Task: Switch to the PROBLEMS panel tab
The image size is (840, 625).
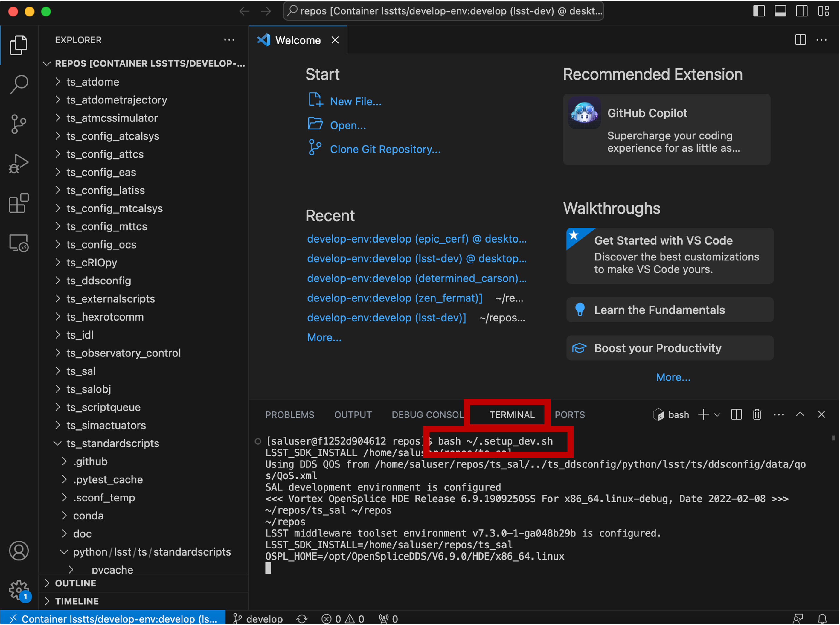Action: pos(289,415)
